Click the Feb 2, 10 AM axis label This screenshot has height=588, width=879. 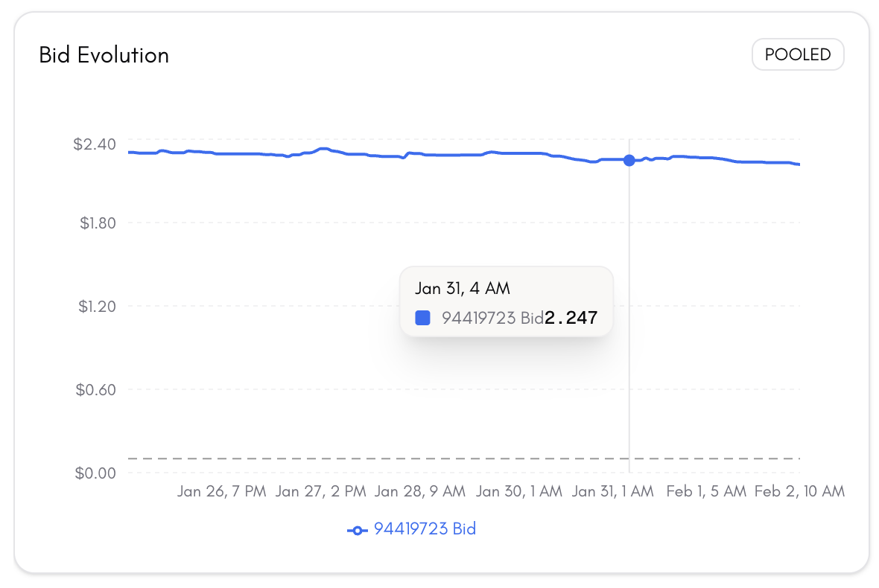[799, 491]
